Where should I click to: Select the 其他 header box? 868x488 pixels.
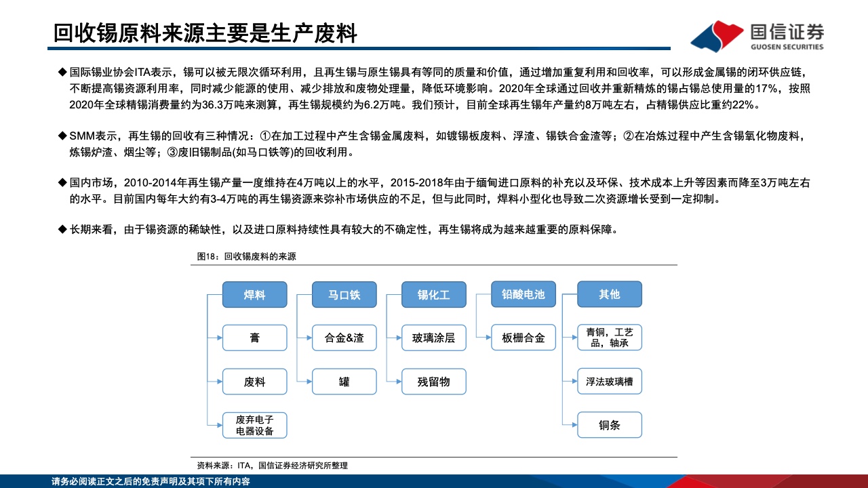click(x=609, y=295)
